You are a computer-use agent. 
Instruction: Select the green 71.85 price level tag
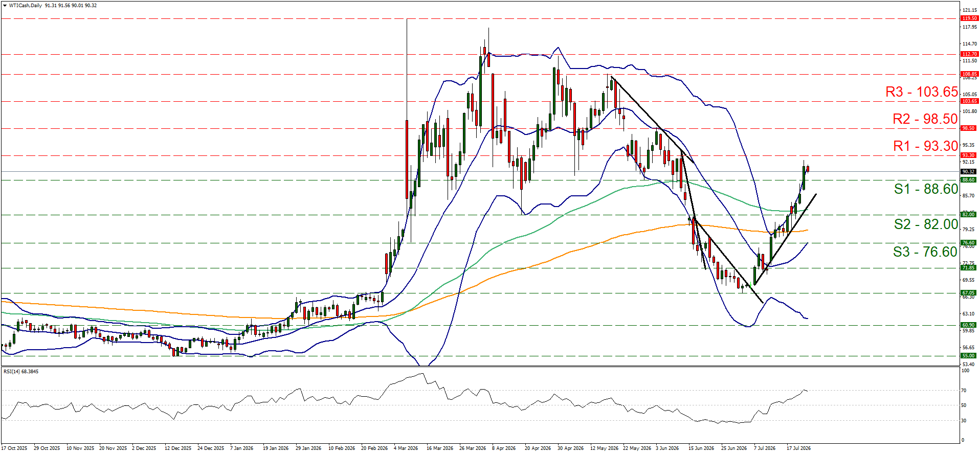point(968,268)
